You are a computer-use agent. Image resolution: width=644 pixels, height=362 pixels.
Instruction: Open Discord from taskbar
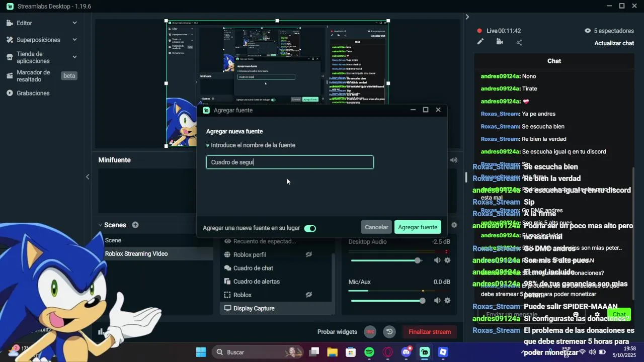click(x=406, y=352)
